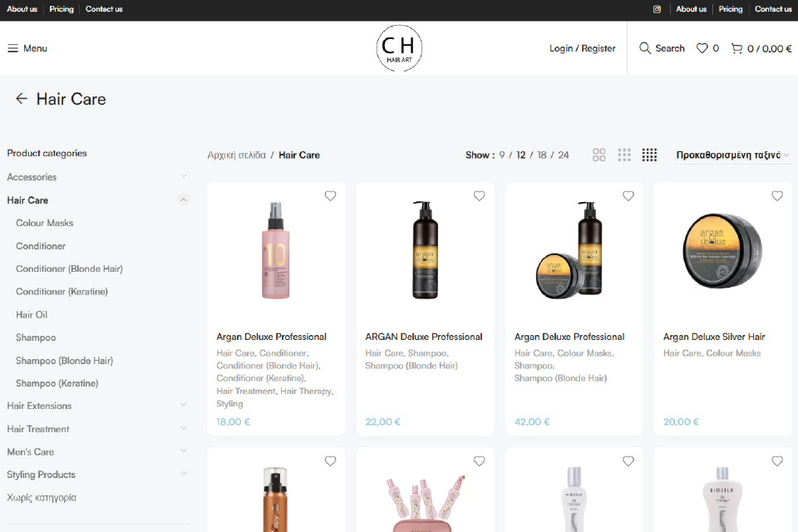
Task: Open Hair Oil subcategory
Action: (x=32, y=314)
